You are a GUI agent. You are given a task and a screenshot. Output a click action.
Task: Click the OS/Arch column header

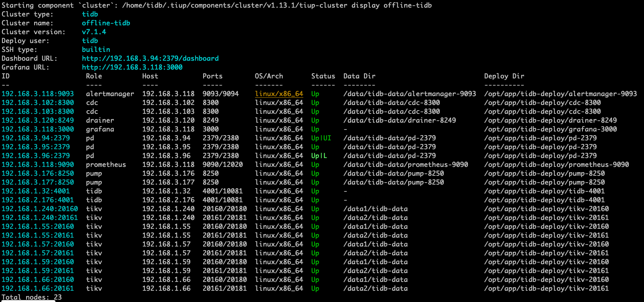(269, 76)
